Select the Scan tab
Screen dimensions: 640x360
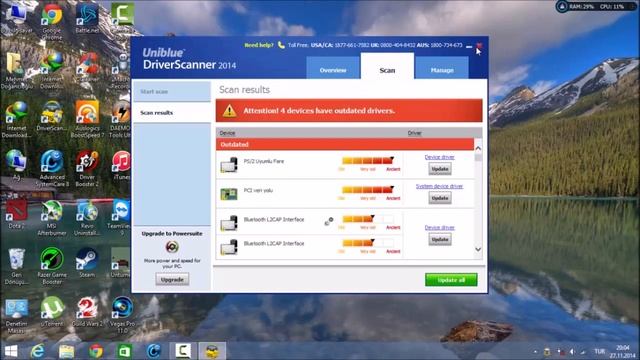(x=387, y=67)
